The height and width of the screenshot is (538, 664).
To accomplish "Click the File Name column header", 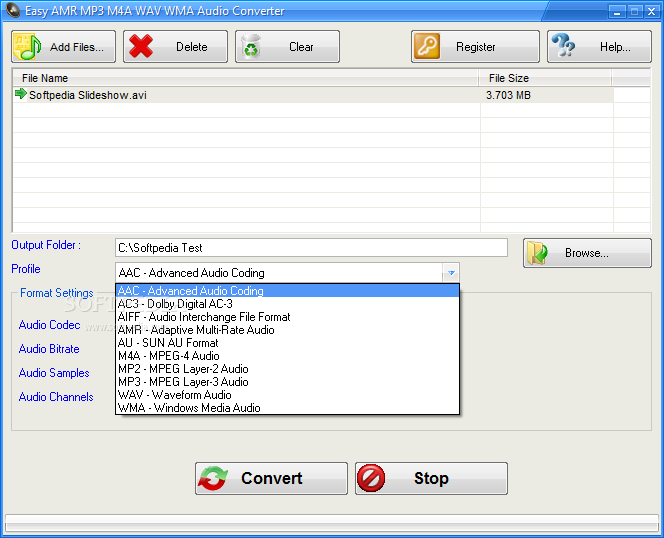I will (246, 78).
